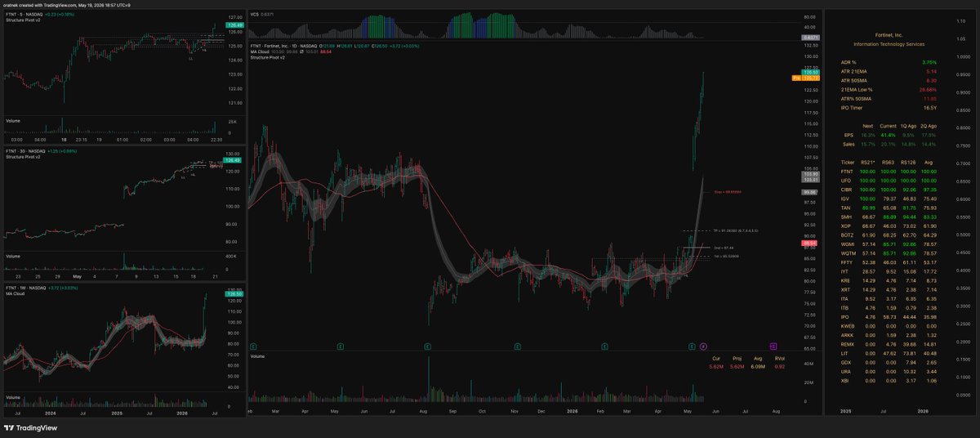Viewport: 980px width, 438px height.
Task: Click the Volume legend on 5-minute chart
Action: pos(12,121)
